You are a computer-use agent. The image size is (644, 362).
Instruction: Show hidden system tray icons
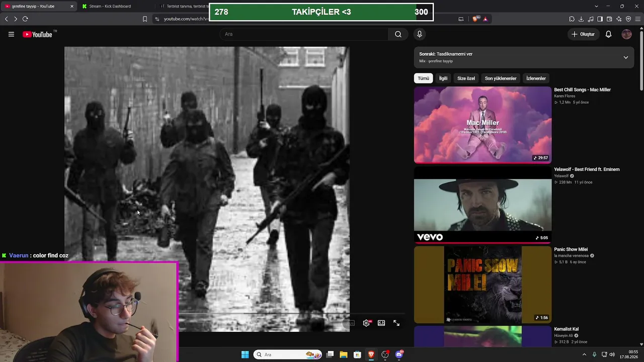coord(584,354)
